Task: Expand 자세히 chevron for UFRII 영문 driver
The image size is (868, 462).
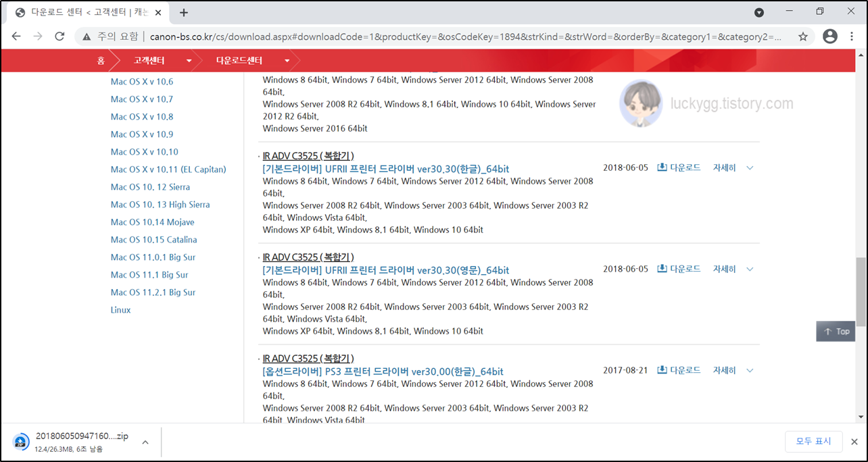Action: [x=750, y=269]
